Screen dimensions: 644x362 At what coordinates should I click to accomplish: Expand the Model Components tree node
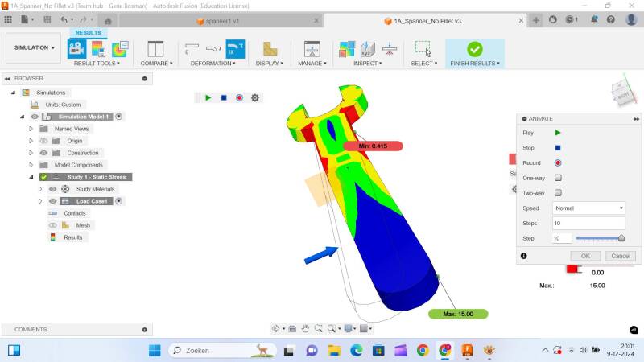pyautogui.click(x=31, y=165)
